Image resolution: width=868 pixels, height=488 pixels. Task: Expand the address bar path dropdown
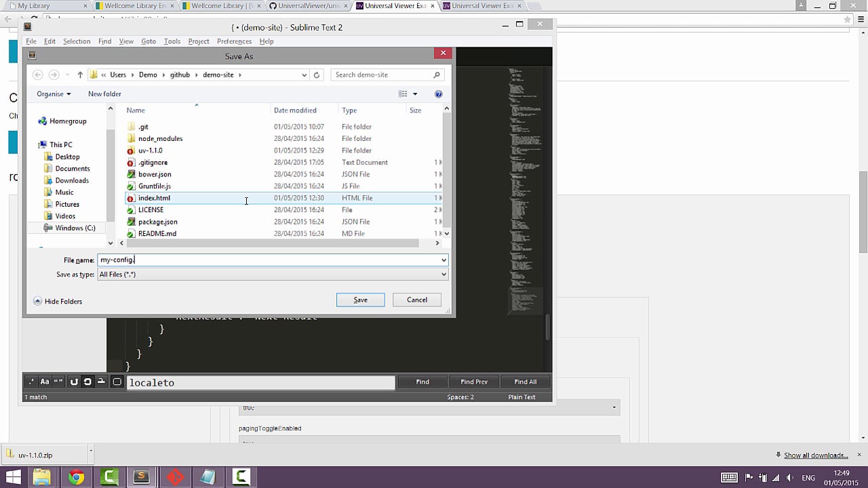coord(304,75)
